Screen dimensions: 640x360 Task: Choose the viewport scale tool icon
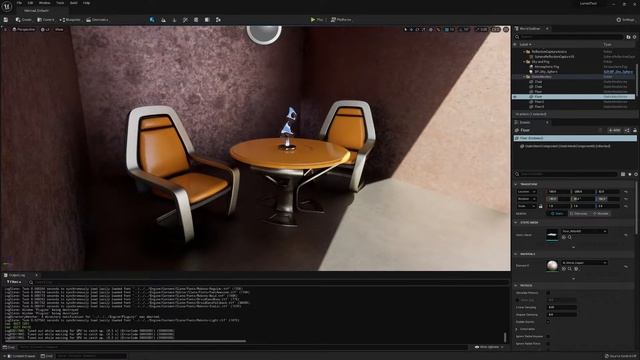click(424, 29)
